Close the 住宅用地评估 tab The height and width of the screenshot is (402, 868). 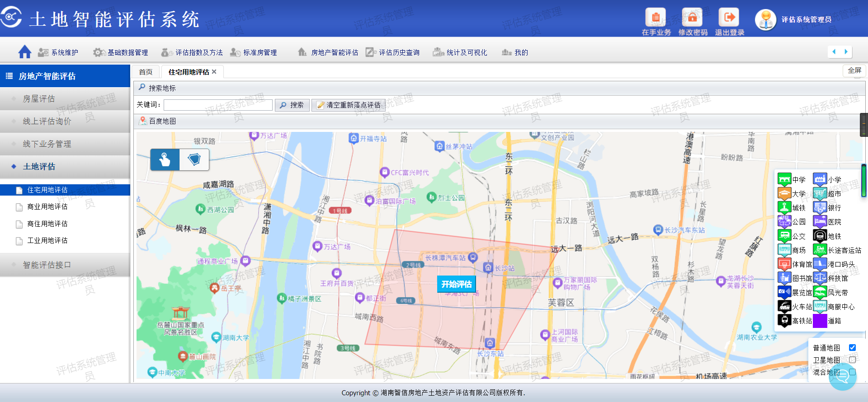click(214, 72)
